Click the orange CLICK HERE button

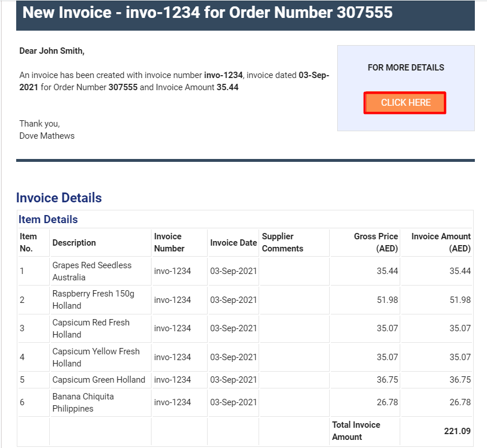point(405,103)
